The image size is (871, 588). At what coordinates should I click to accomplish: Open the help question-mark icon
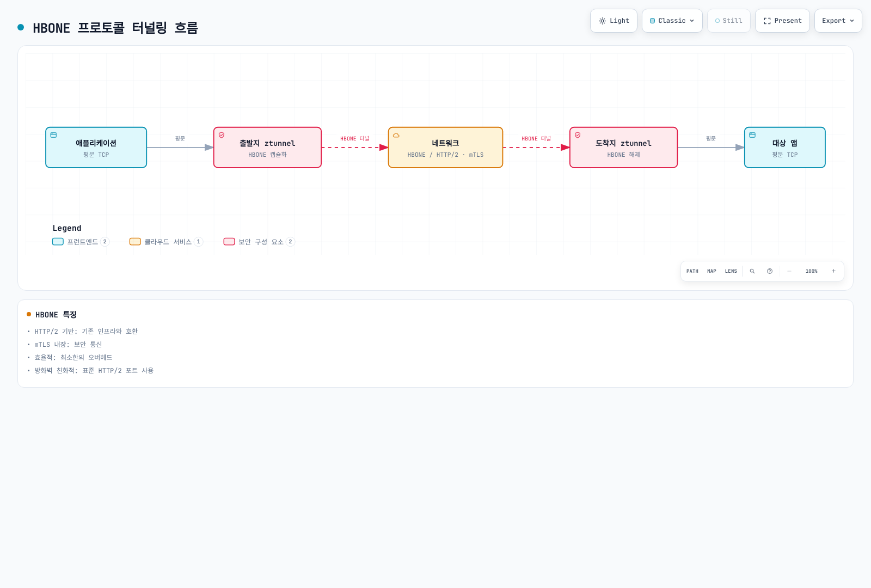[x=770, y=271]
